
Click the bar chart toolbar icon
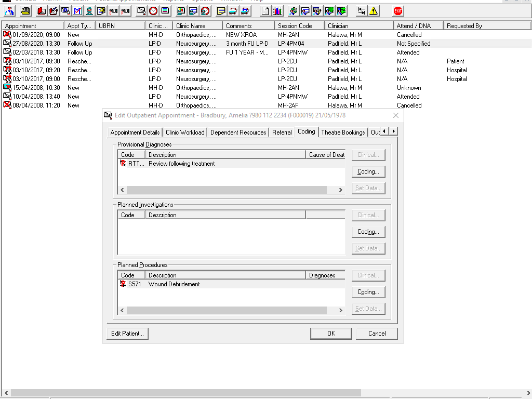point(277,11)
